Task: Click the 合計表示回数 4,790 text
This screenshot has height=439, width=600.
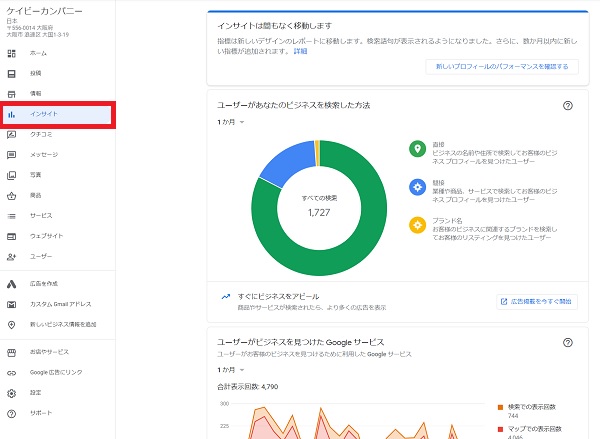Action: click(x=248, y=387)
